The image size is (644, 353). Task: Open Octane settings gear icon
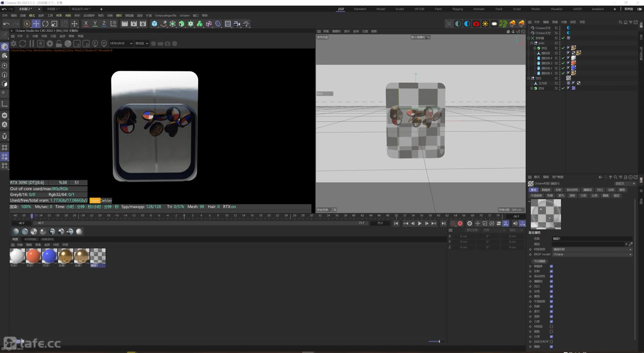(x=50, y=43)
